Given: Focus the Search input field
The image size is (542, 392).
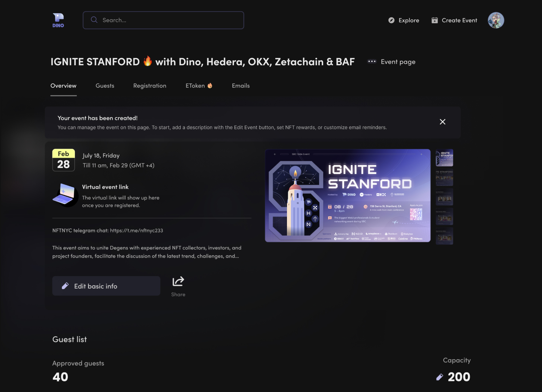Looking at the screenshot, I should click(x=163, y=20).
